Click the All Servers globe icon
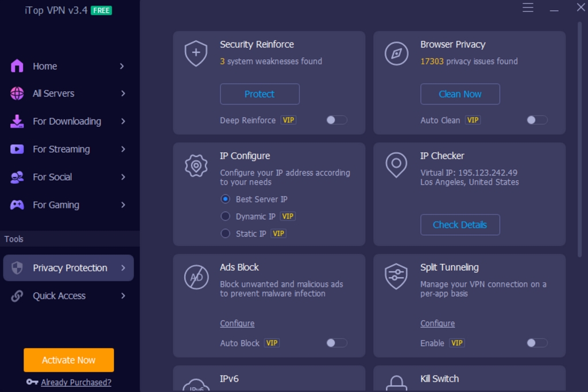This screenshot has height=392, width=588. tap(17, 94)
